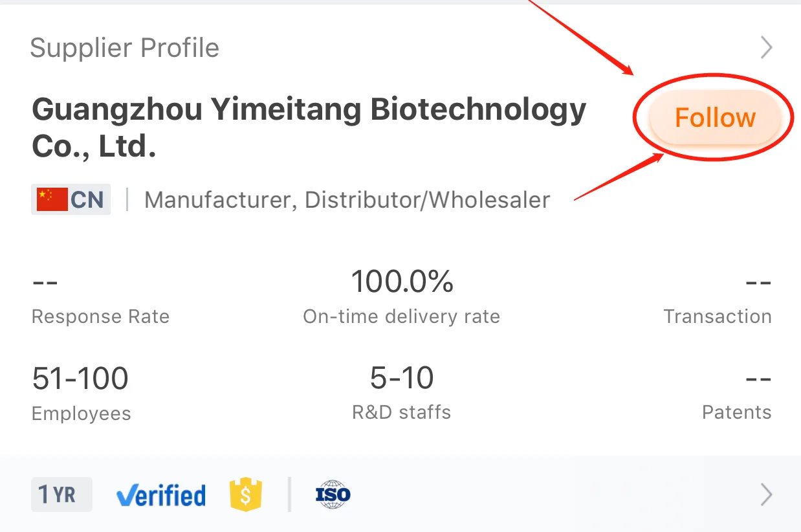Click the Supplier Profile heading

coord(125,48)
